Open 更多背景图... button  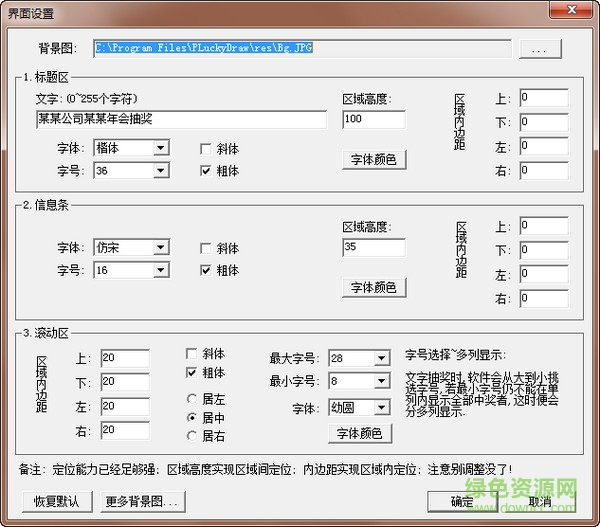click(x=143, y=500)
